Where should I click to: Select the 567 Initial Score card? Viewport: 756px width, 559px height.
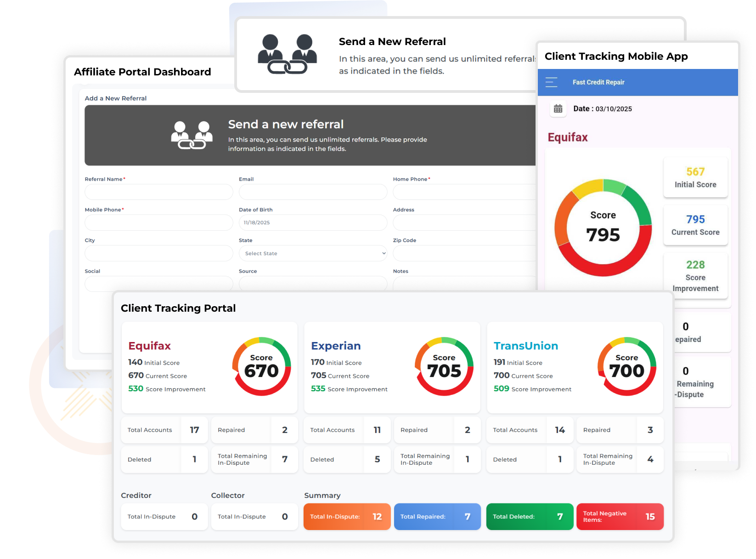(695, 177)
